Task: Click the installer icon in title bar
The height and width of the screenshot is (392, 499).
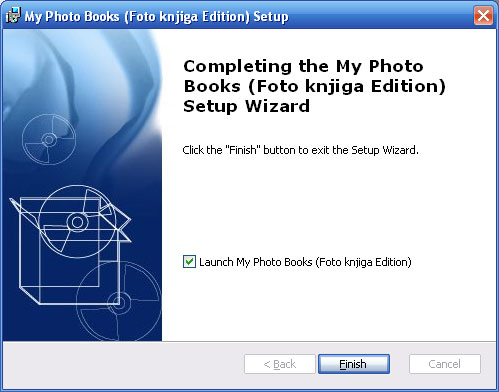Action: 13,15
